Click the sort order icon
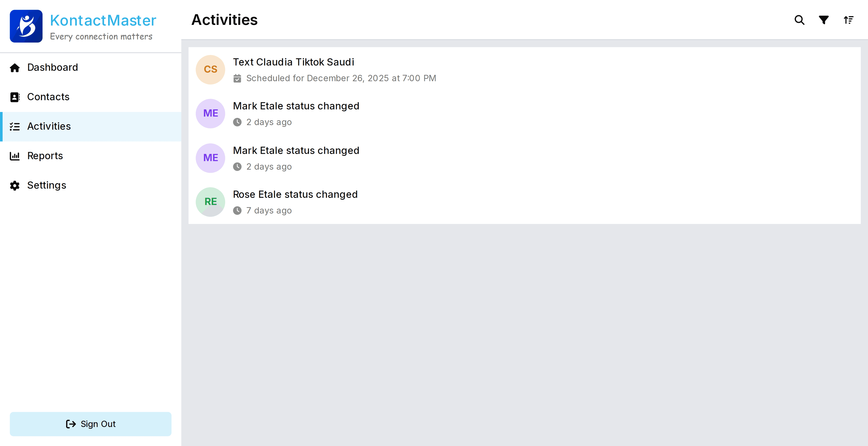This screenshot has height=446, width=868. click(848, 20)
